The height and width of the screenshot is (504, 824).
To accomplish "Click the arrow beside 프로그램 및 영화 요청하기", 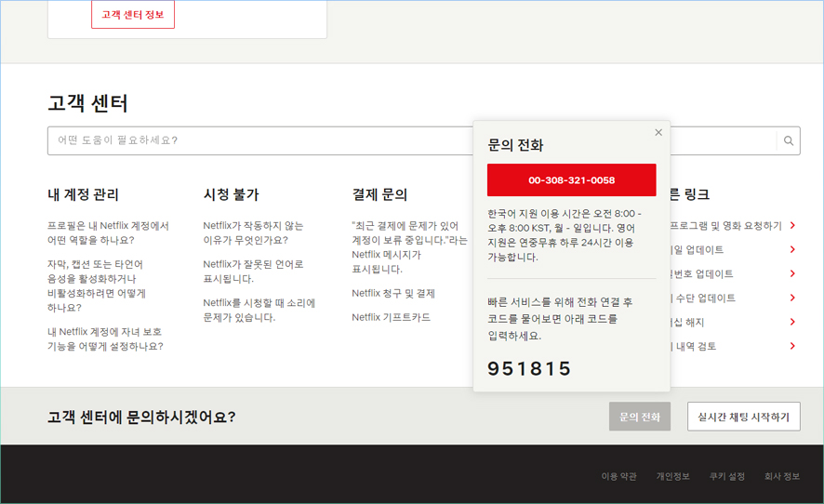I will [x=792, y=225].
